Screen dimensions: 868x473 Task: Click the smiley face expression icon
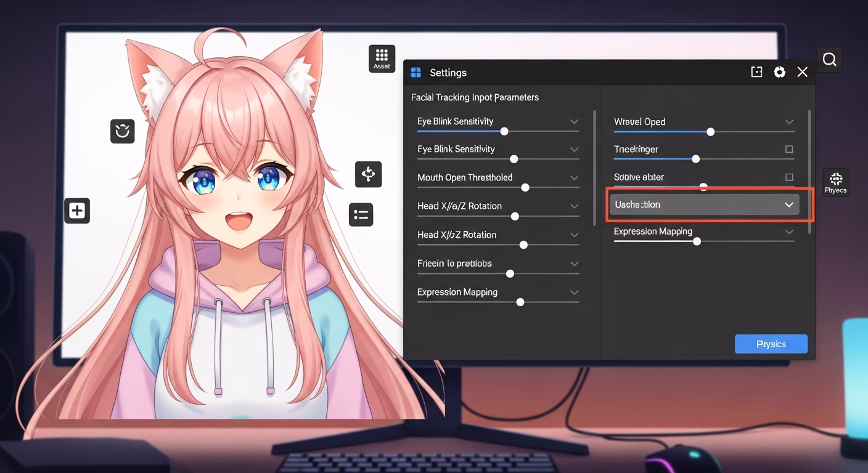click(122, 131)
